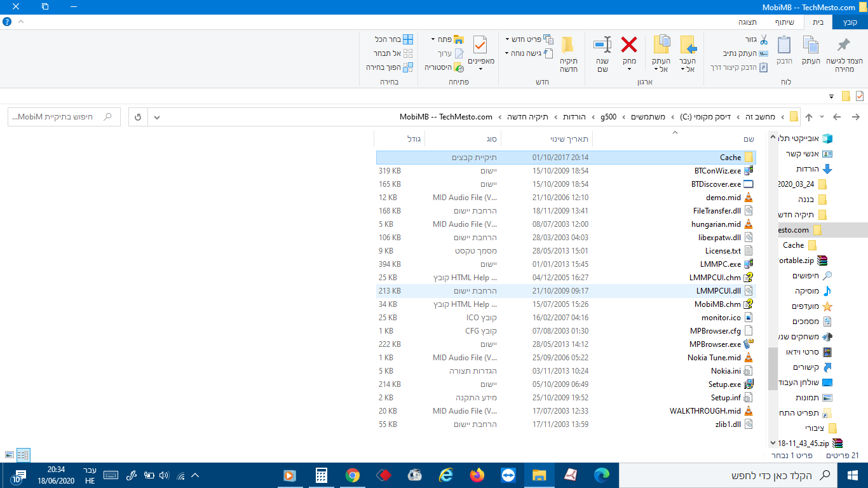Image resolution: width=868 pixels, height=488 pixels.
Task: Open the Windows Start menu
Action: pos(853,475)
